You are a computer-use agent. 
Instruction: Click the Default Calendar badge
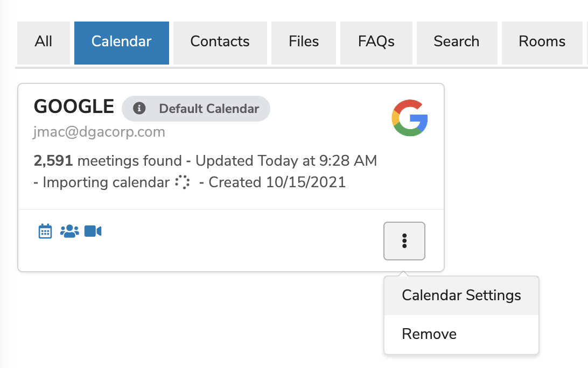pos(208,109)
